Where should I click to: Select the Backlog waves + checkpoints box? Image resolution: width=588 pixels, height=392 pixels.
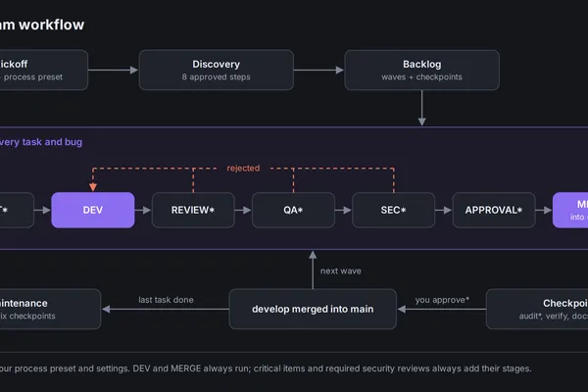[x=421, y=70]
